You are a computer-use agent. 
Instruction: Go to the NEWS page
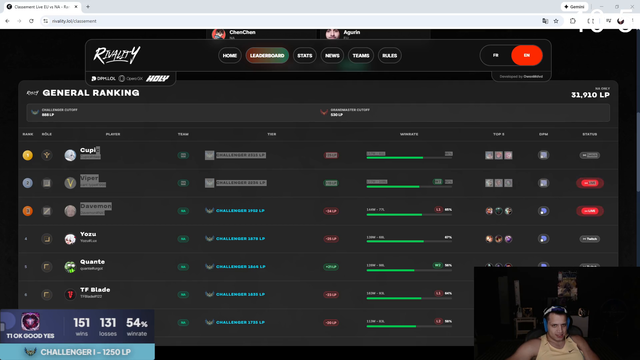pyautogui.click(x=332, y=56)
